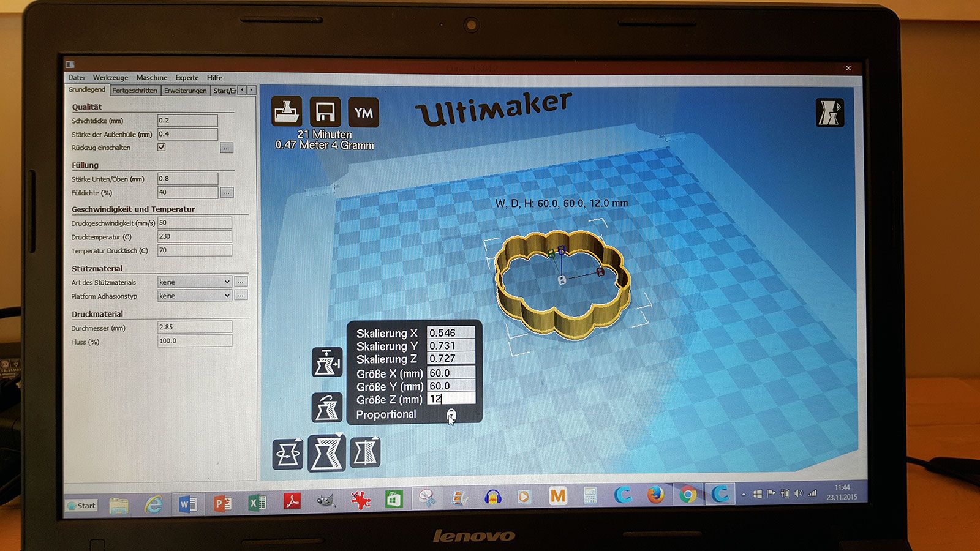Open the View mode icon at top right

tap(830, 113)
